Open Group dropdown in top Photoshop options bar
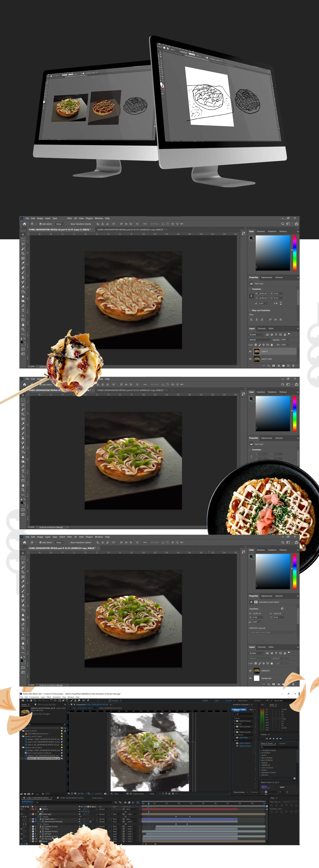 click(60, 224)
